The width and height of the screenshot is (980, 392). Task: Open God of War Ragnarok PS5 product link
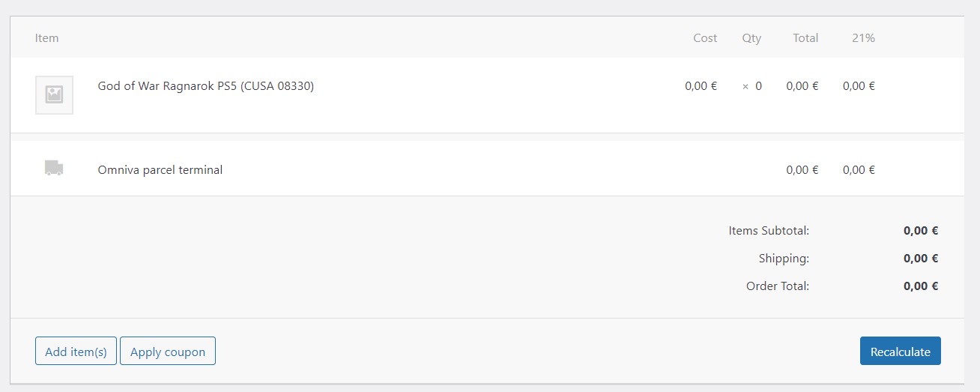click(206, 86)
